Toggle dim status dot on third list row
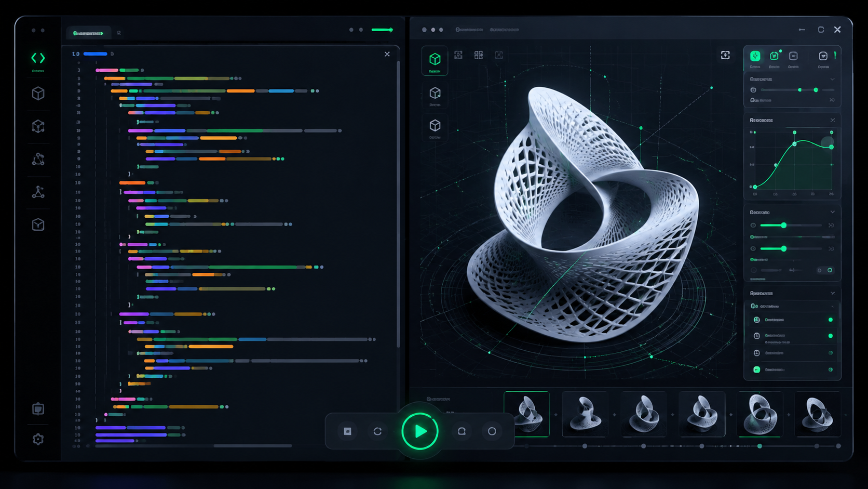The width and height of the screenshot is (868, 489). tap(831, 353)
